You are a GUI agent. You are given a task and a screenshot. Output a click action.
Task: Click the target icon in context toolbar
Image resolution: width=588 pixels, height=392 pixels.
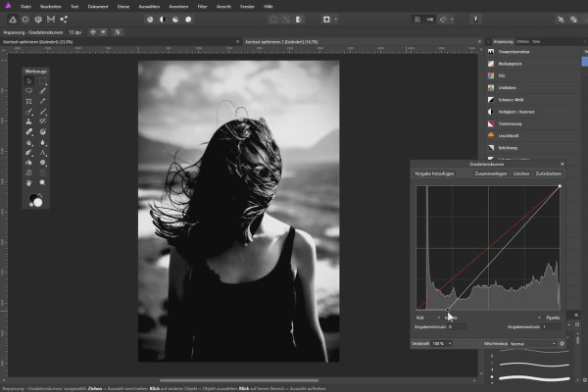[93, 32]
